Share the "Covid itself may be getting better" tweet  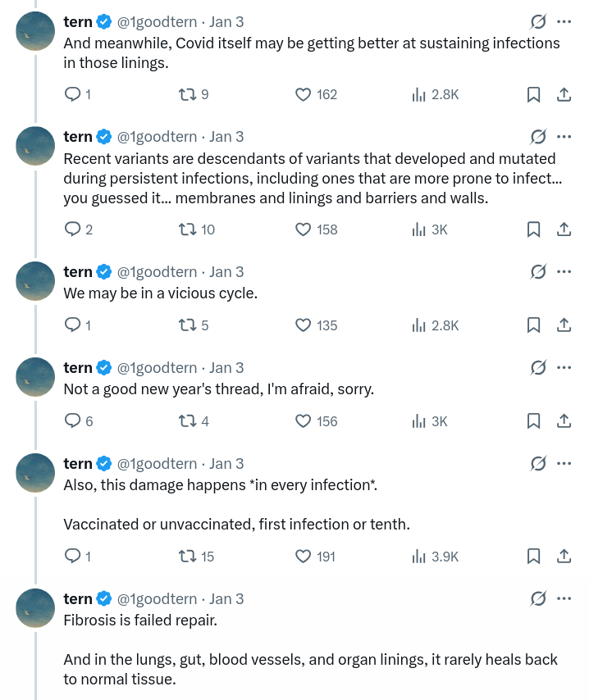click(x=564, y=94)
